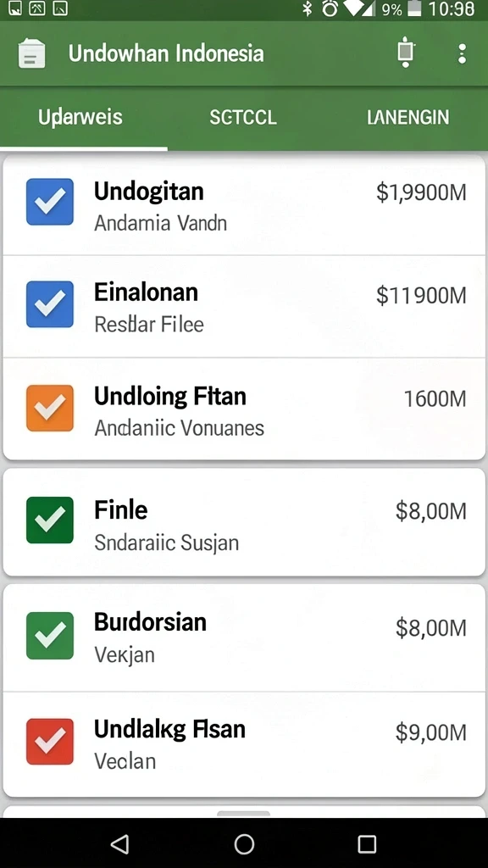Tap the device icon in the toolbar
488x868 pixels.
pos(406,52)
